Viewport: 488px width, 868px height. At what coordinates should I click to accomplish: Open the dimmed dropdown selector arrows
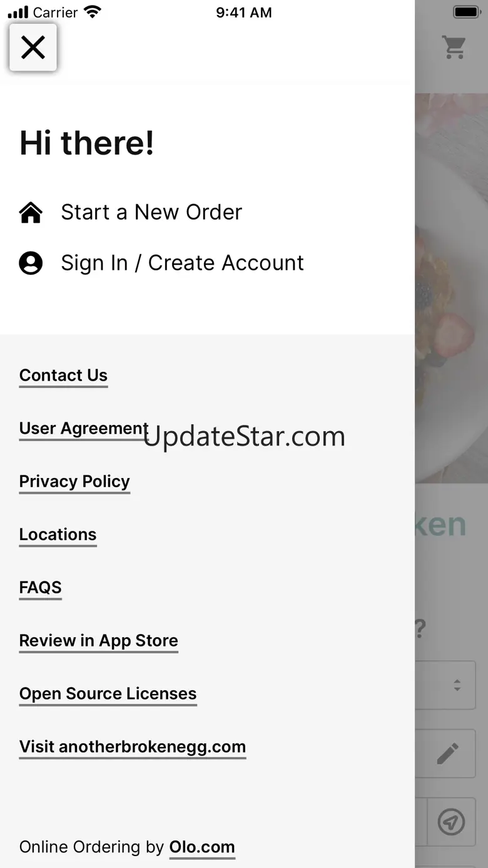tap(457, 685)
